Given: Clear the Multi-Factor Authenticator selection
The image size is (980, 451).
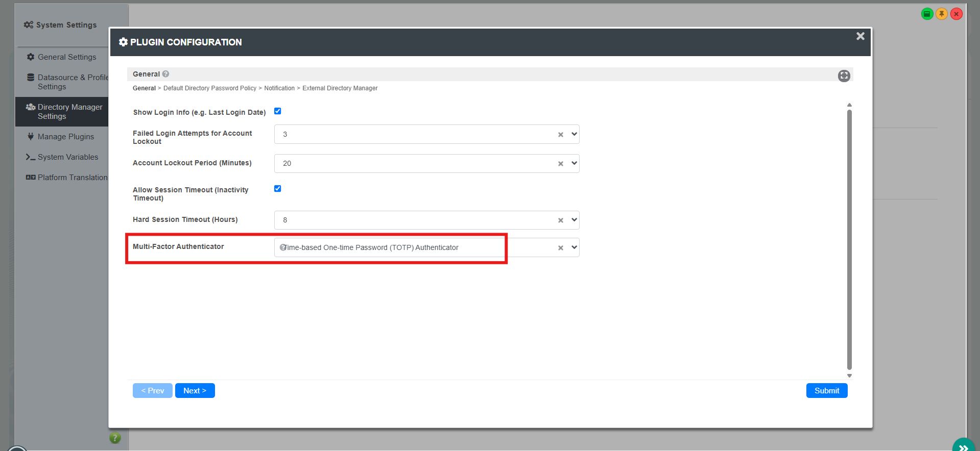Looking at the screenshot, I should (x=561, y=248).
